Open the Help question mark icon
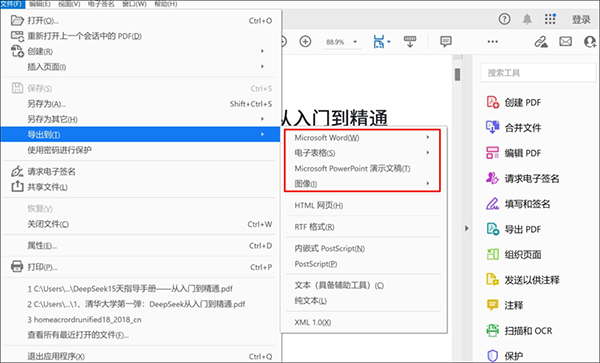 pos(504,19)
